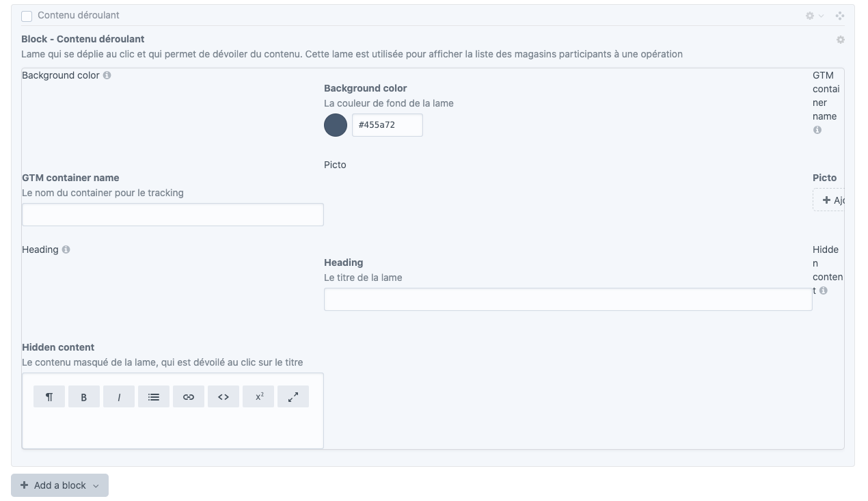Toggle the Contenu déroulant checkbox
The width and height of the screenshot is (868, 501).
[26, 15]
